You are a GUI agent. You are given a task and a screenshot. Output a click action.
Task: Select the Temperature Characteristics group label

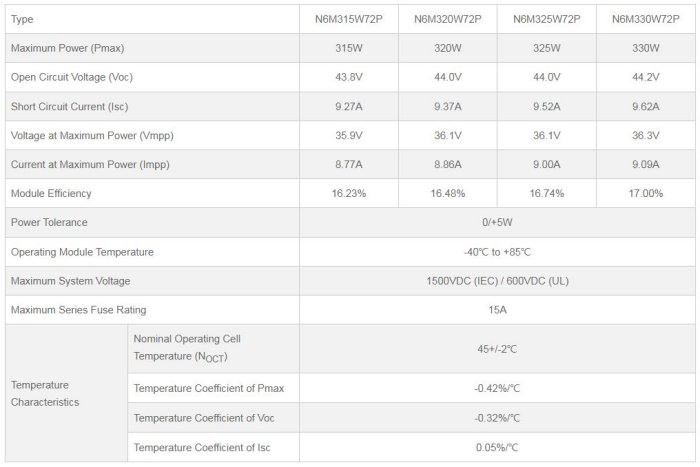click(45, 393)
